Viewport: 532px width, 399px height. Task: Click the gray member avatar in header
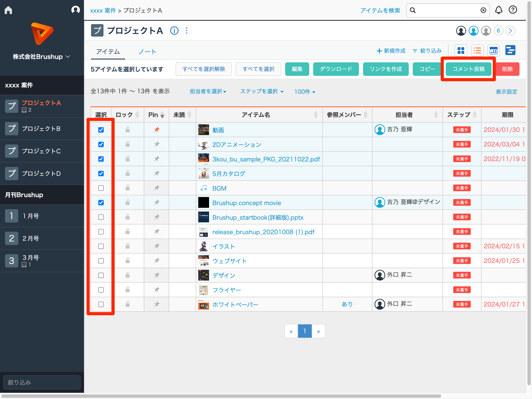[486, 31]
